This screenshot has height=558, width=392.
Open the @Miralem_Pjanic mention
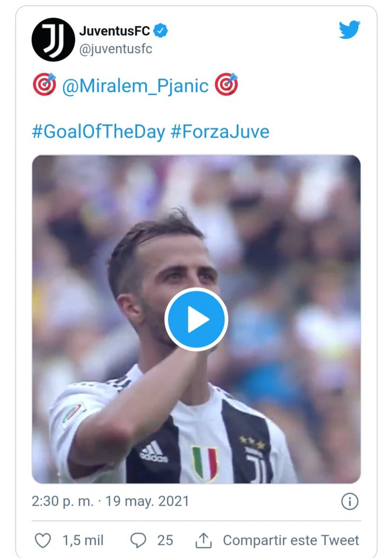[135, 86]
